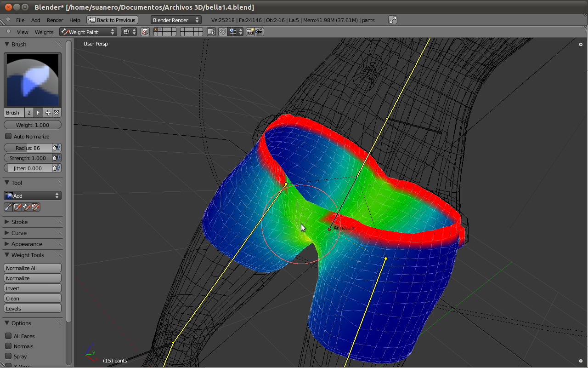The width and height of the screenshot is (588, 368).
Task: Expand the Stroke panel
Action: [19, 222]
